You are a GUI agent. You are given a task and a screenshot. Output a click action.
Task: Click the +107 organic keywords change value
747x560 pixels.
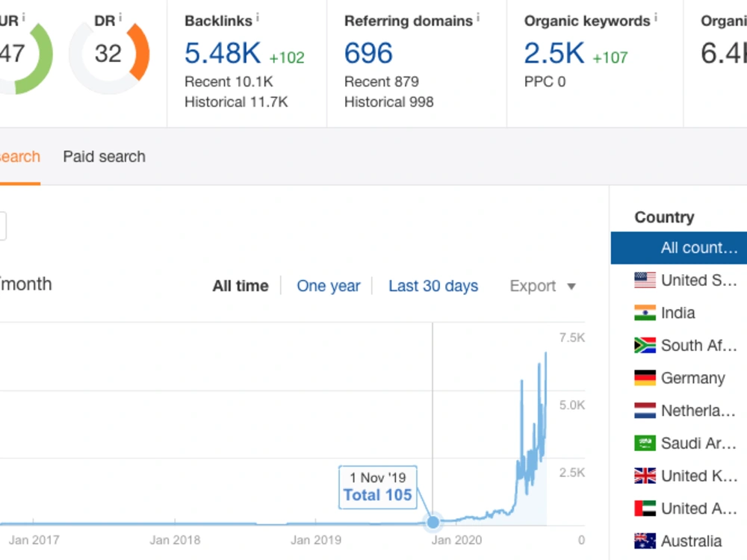coord(610,57)
